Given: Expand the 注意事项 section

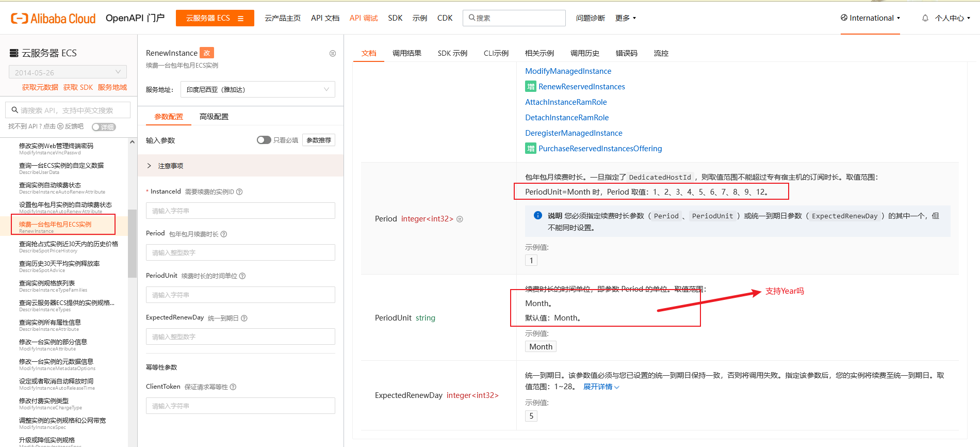Looking at the screenshot, I should (x=240, y=166).
